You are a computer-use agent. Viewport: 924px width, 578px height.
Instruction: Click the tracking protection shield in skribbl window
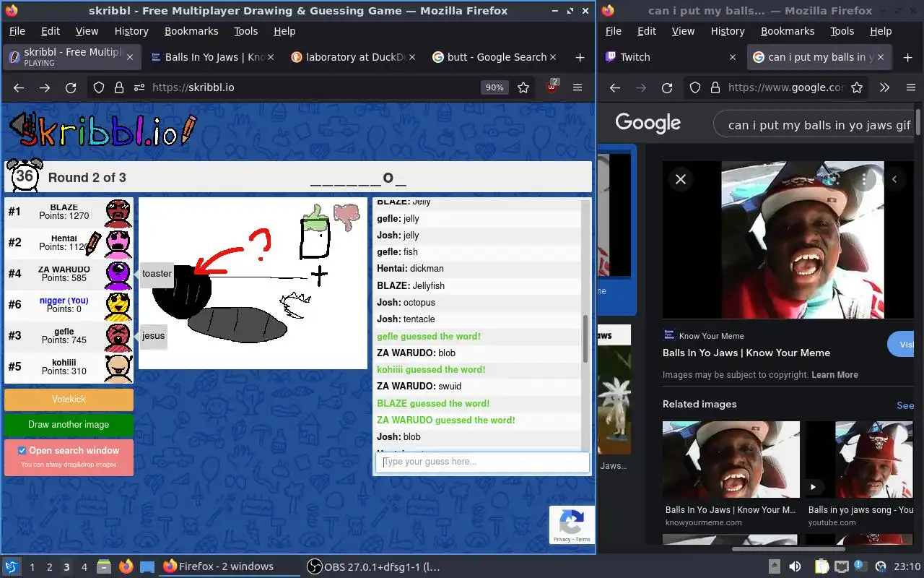pos(99,87)
